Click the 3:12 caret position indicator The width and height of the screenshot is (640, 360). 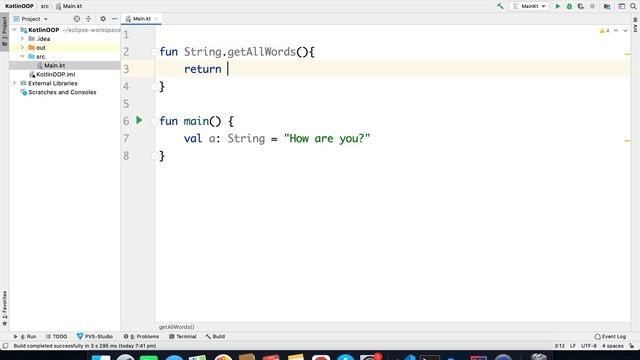coord(560,346)
